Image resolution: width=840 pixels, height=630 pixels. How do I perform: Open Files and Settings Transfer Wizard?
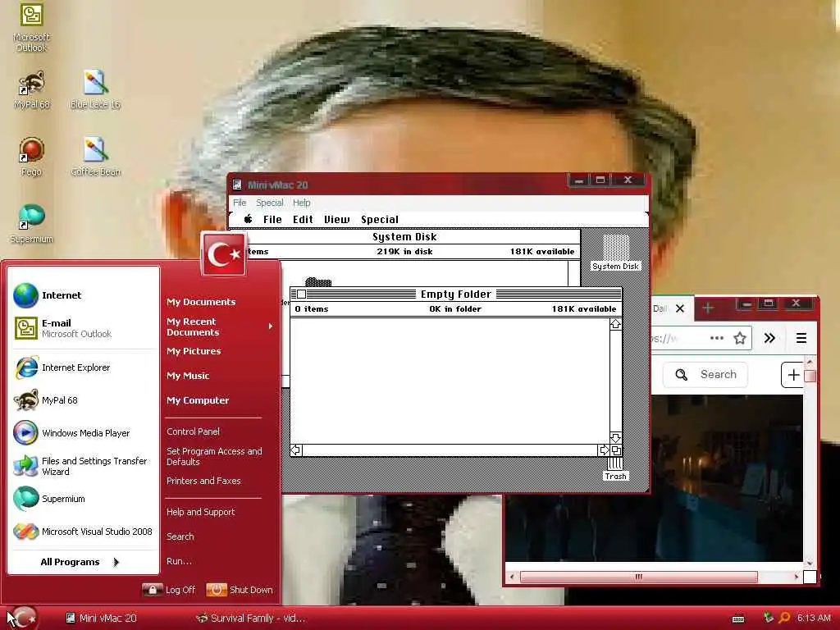click(84, 466)
